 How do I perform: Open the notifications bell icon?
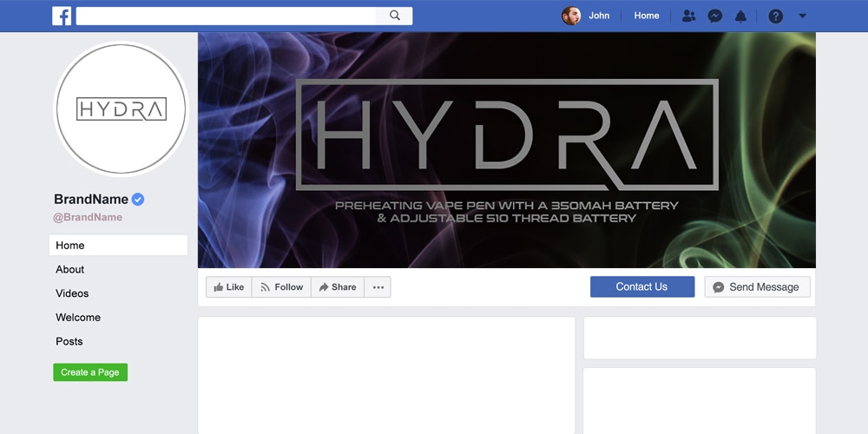coord(740,16)
